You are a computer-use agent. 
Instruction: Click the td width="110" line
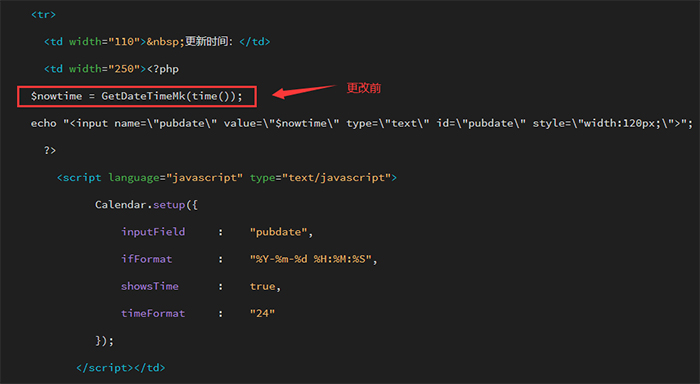157,42
